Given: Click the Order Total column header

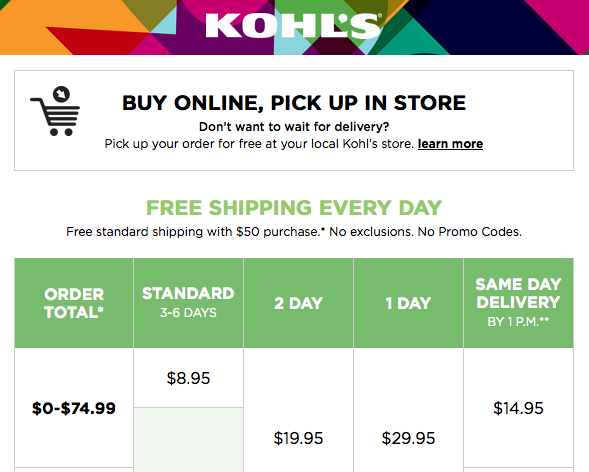Looking at the screenshot, I should (x=74, y=303).
